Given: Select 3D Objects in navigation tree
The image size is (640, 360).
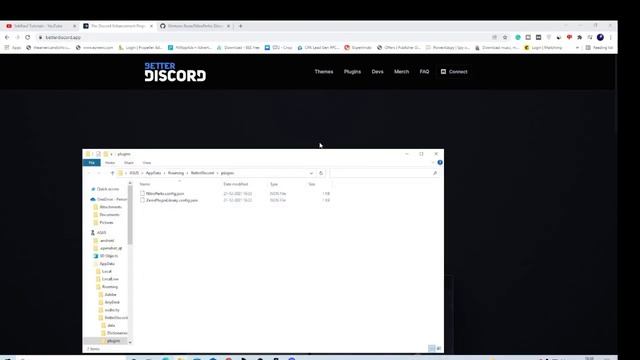Looking at the screenshot, I should (x=109, y=256).
